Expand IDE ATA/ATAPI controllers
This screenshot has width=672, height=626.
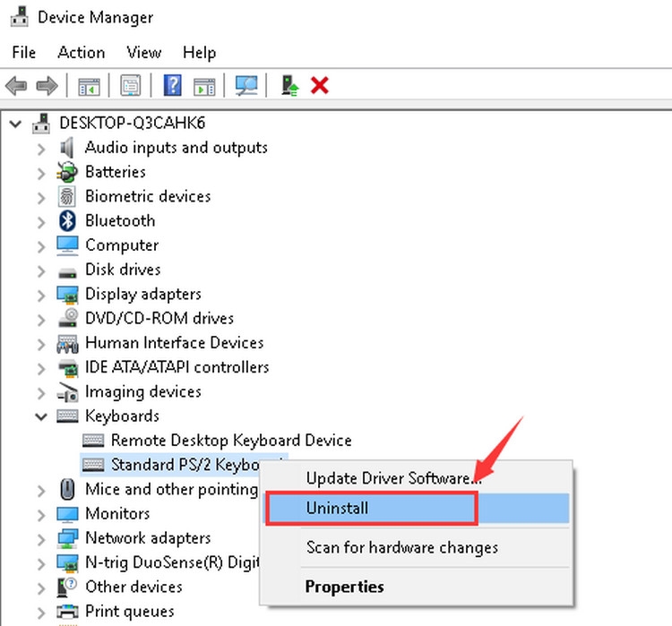coord(41,369)
